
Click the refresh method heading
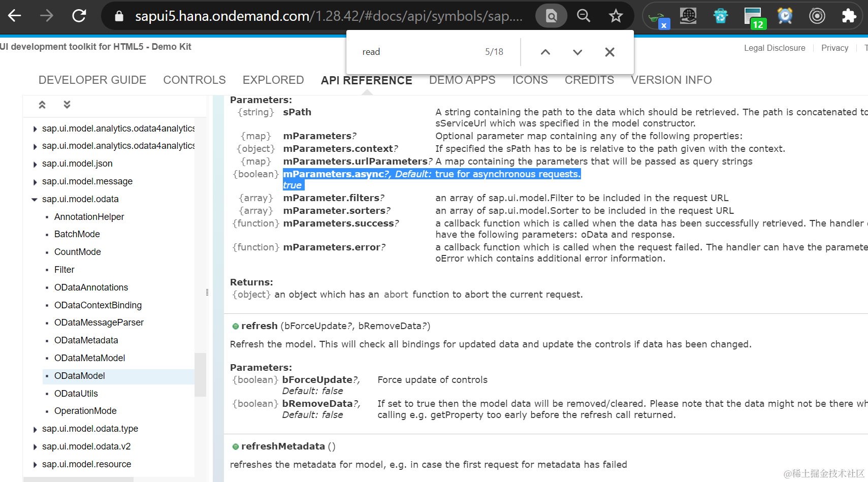[x=259, y=326]
